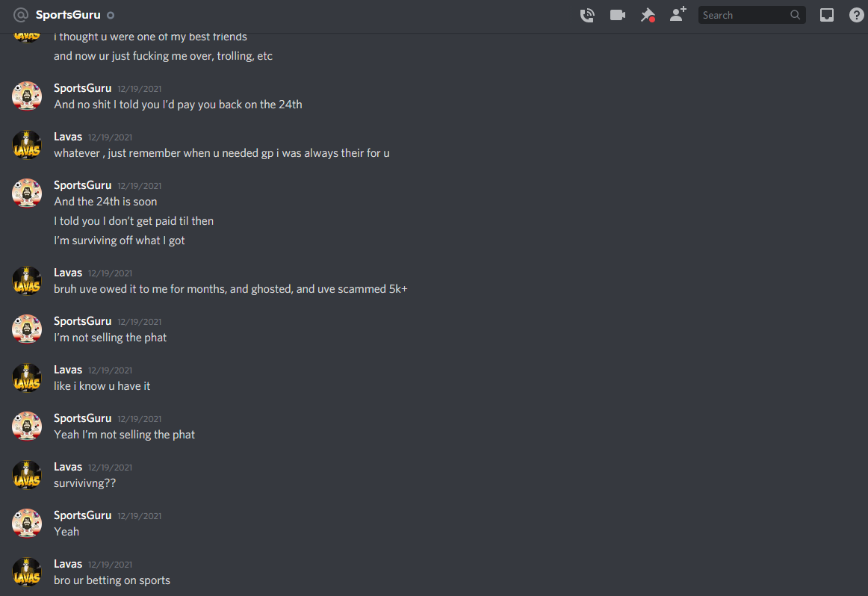Viewport: 868px width, 596px height.
Task: Open the inbox
Action: pyautogui.click(x=826, y=15)
